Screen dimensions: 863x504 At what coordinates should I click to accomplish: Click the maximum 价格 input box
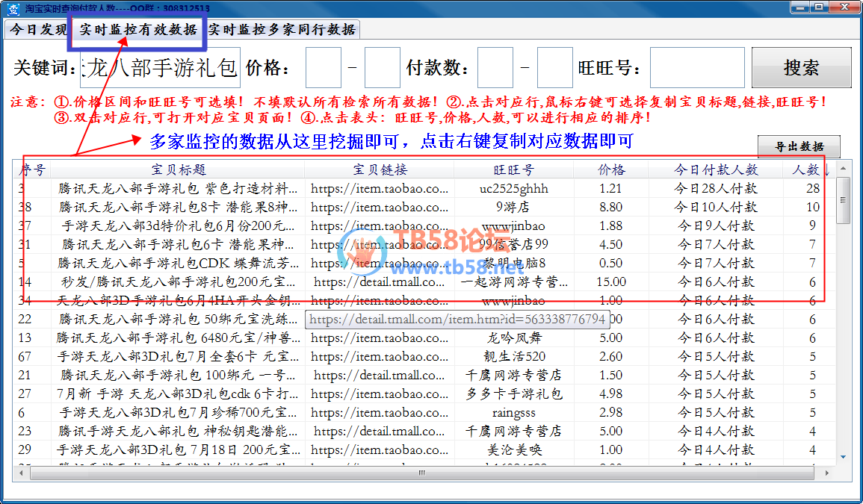(x=382, y=68)
